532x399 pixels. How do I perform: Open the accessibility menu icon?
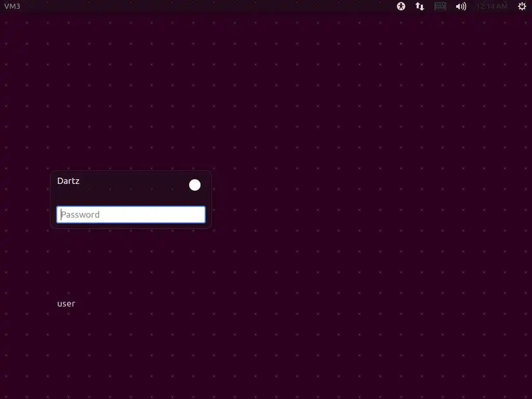(401, 6)
